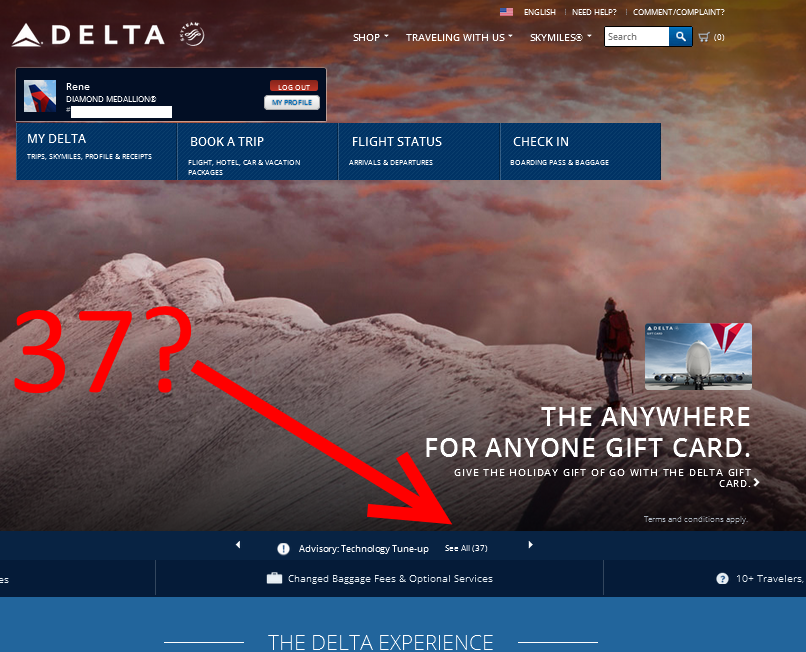Image resolution: width=806 pixels, height=652 pixels.
Task: Click the LOG OUT button
Action: [294, 86]
